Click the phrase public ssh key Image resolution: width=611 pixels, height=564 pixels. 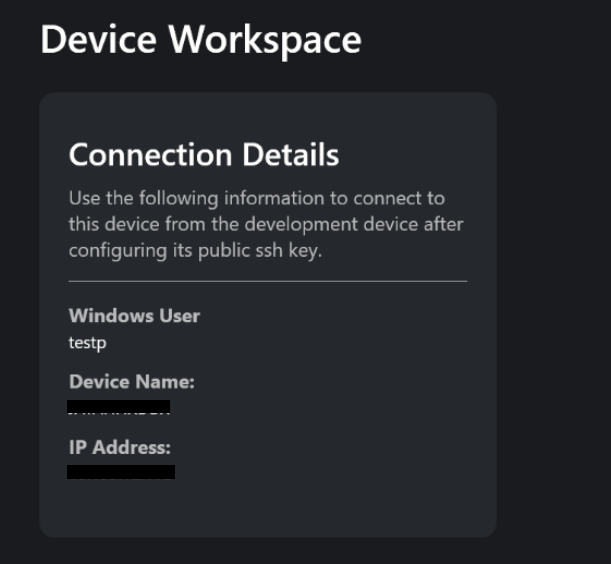tap(260, 251)
